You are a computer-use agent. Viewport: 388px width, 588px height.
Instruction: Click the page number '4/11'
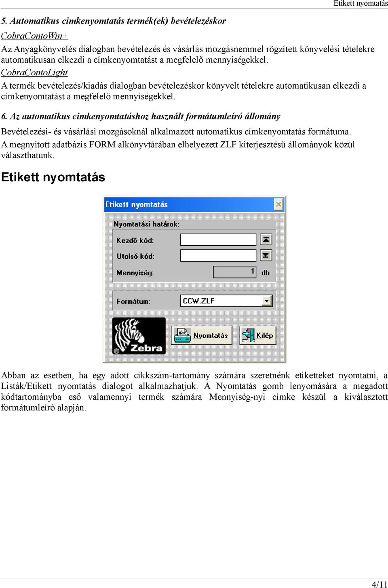click(x=379, y=584)
